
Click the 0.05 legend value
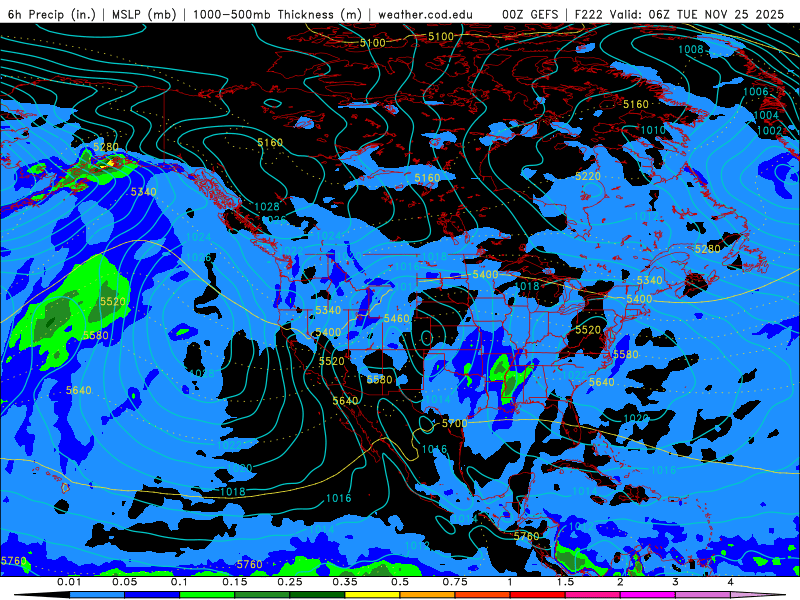pyautogui.click(x=124, y=582)
